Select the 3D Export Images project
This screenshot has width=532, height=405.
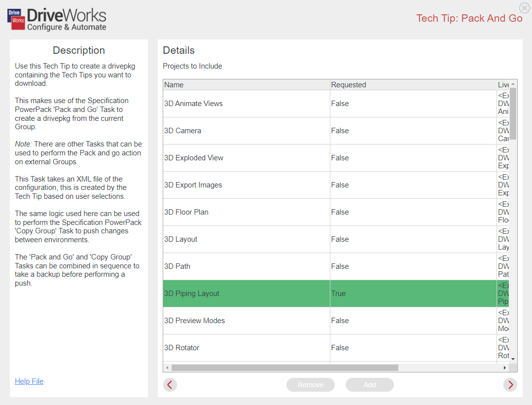pos(247,184)
